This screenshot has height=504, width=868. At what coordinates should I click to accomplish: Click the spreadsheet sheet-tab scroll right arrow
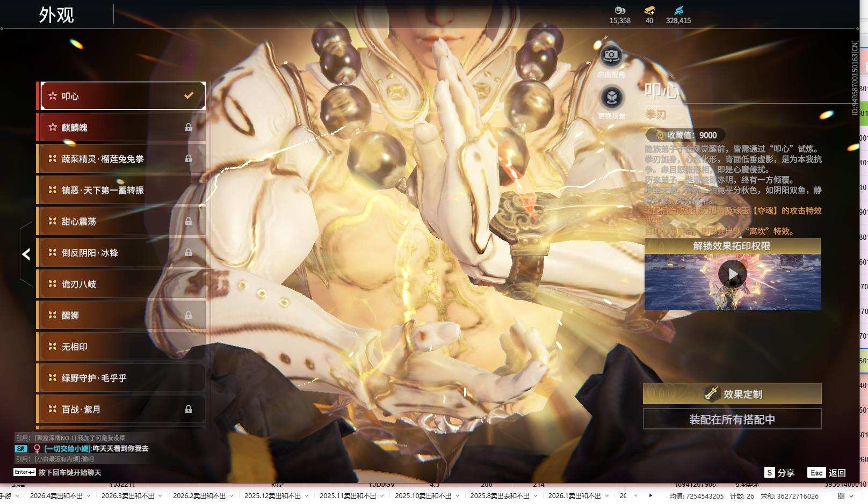pyautogui.click(x=650, y=496)
